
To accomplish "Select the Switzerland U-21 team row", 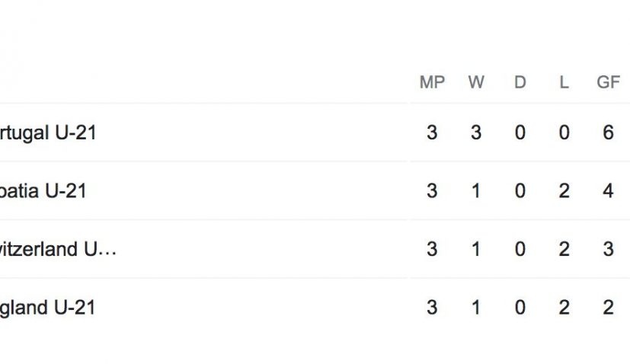I will 58,249.
